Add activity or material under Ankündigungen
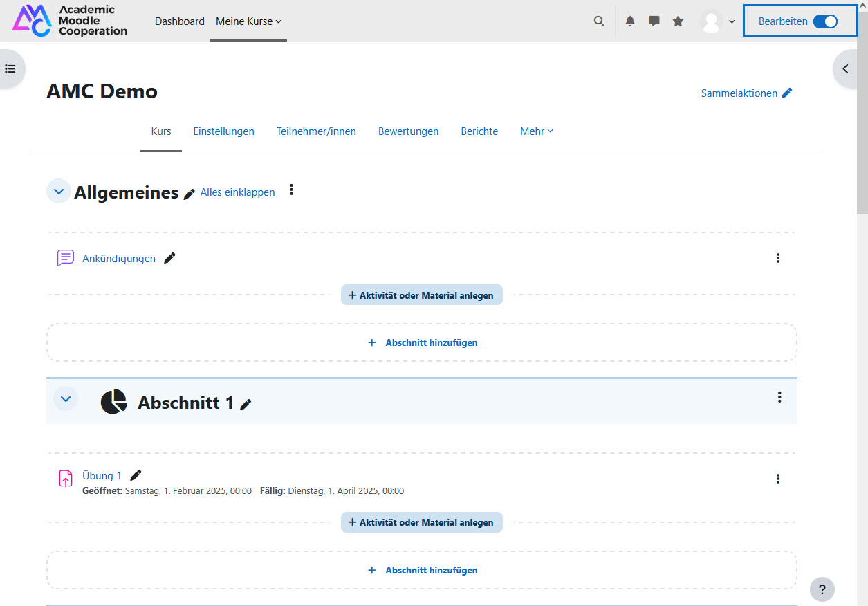Screen dimensions: 868x606 pyautogui.click(x=422, y=295)
